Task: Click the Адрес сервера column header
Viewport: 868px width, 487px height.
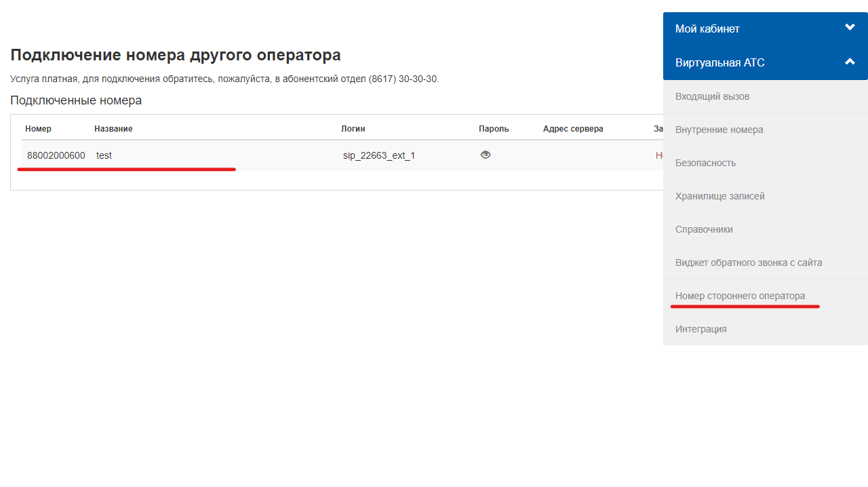Action: [x=572, y=129]
